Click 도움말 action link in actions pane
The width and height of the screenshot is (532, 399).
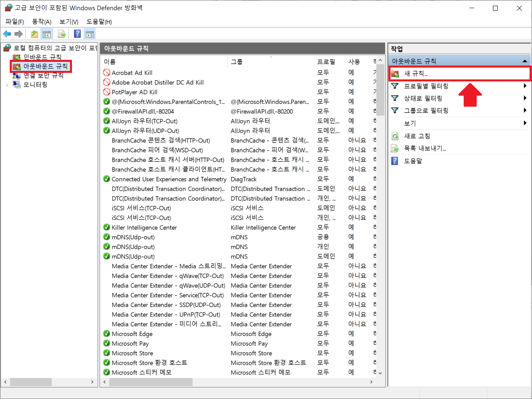coord(413,161)
